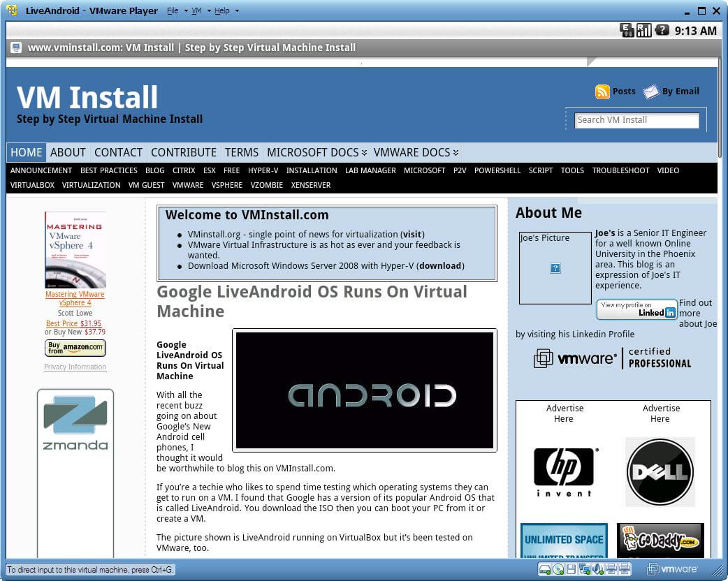Click the 9:13 AM clock in status bar
The height and width of the screenshot is (581, 728).
[x=695, y=31]
